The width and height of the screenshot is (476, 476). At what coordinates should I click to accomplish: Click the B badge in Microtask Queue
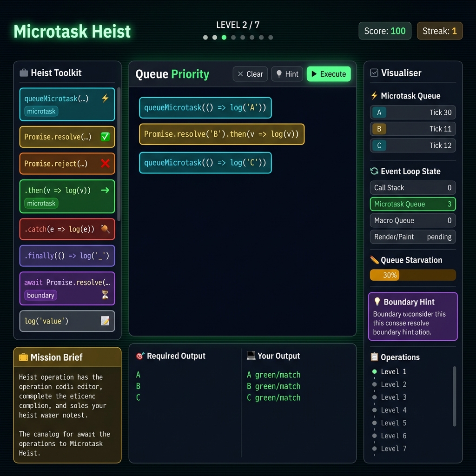[x=379, y=129]
